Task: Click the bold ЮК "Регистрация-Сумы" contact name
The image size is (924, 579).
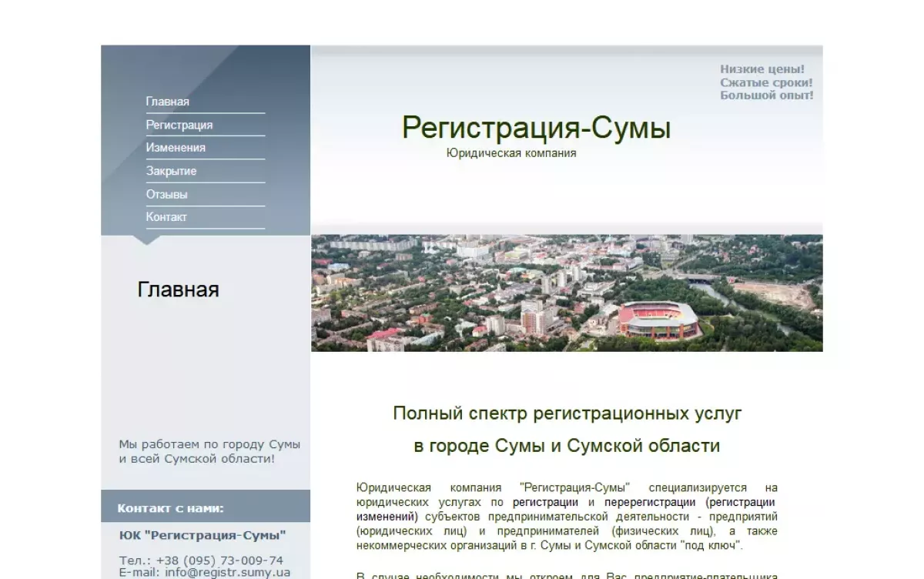Action: 203,535
